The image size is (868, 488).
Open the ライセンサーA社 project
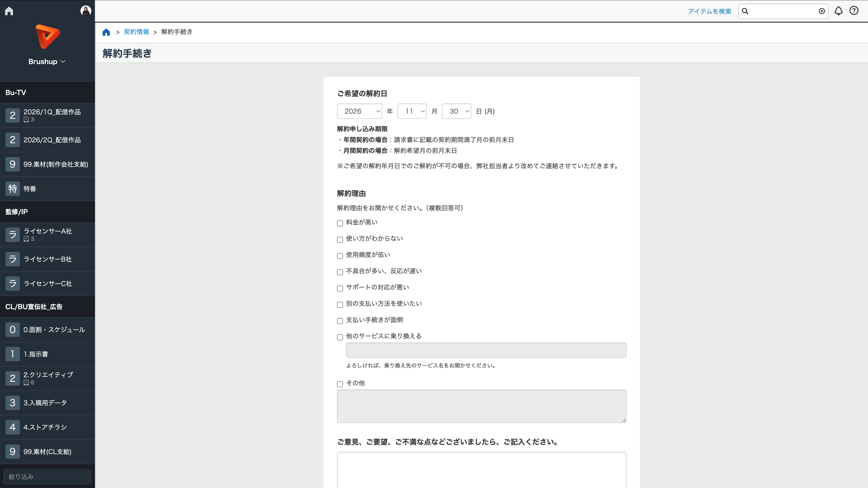[47, 235]
